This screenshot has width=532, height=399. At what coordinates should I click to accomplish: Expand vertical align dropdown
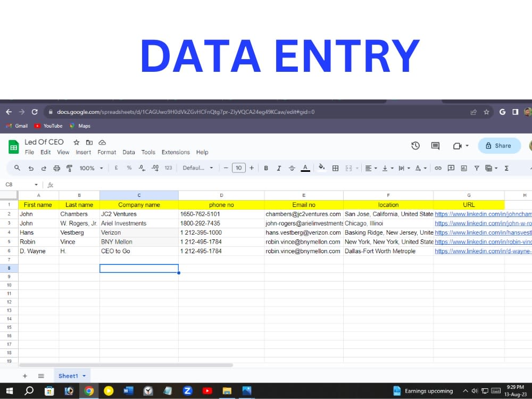tap(392, 168)
